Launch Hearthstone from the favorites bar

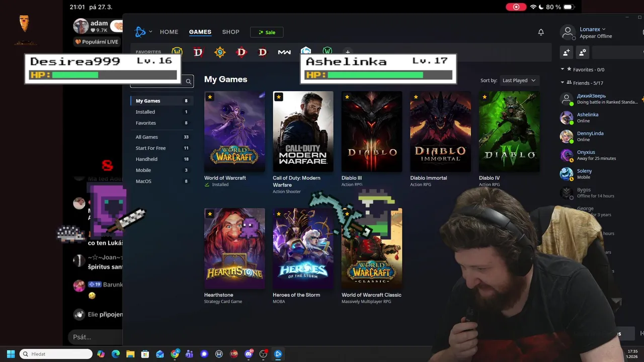click(220, 52)
